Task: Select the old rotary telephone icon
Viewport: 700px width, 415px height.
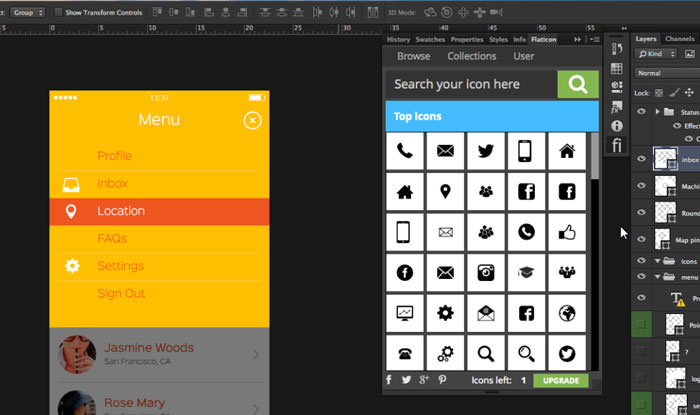Action: tap(404, 353)
